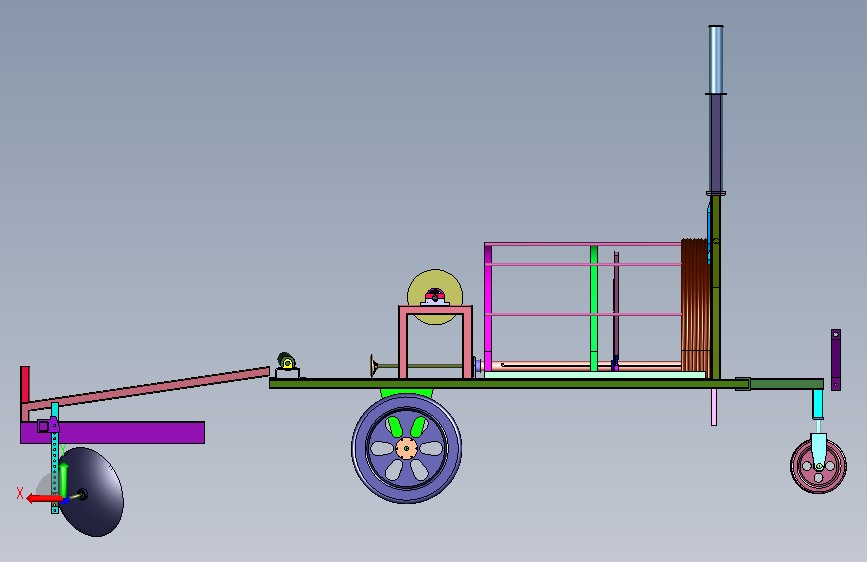Select the bright green vertical bar in the cage
This screenshot has height=562, width=867.
[x=594, y=309]
